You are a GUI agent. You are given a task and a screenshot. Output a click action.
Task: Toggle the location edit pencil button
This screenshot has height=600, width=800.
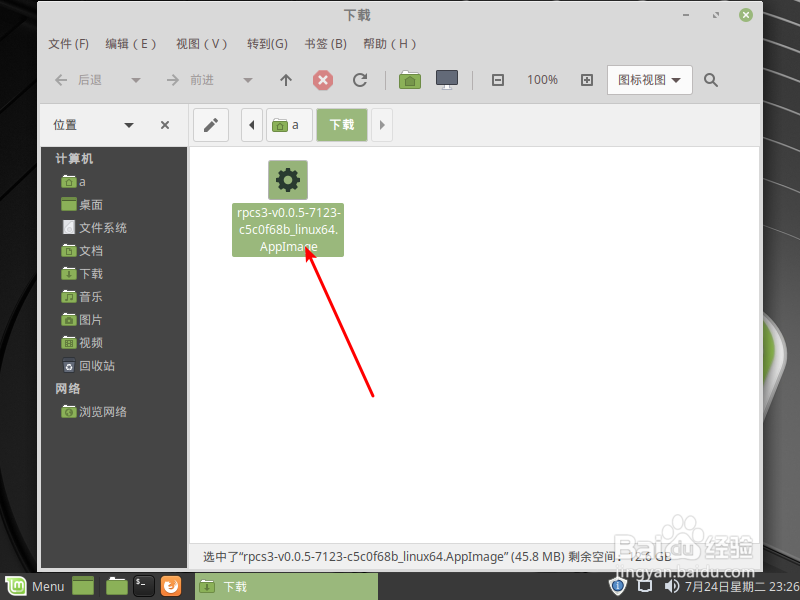(211, 125)
